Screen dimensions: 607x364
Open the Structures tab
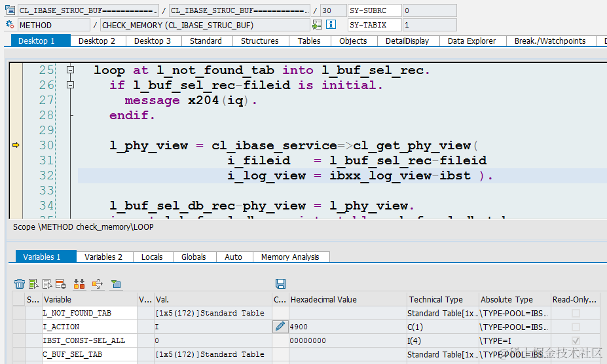pos(260,41)
